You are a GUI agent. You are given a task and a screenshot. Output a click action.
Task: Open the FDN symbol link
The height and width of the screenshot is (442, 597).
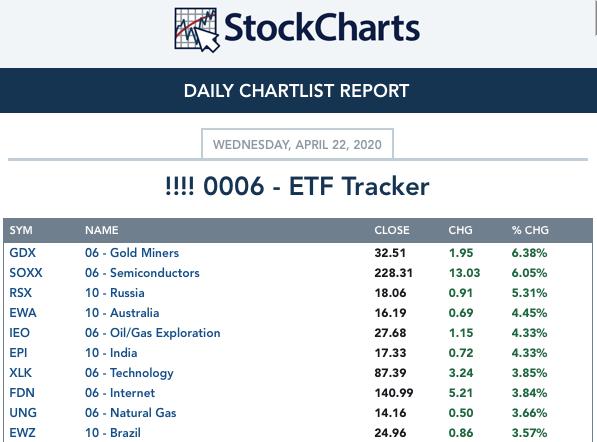point(22,393)
